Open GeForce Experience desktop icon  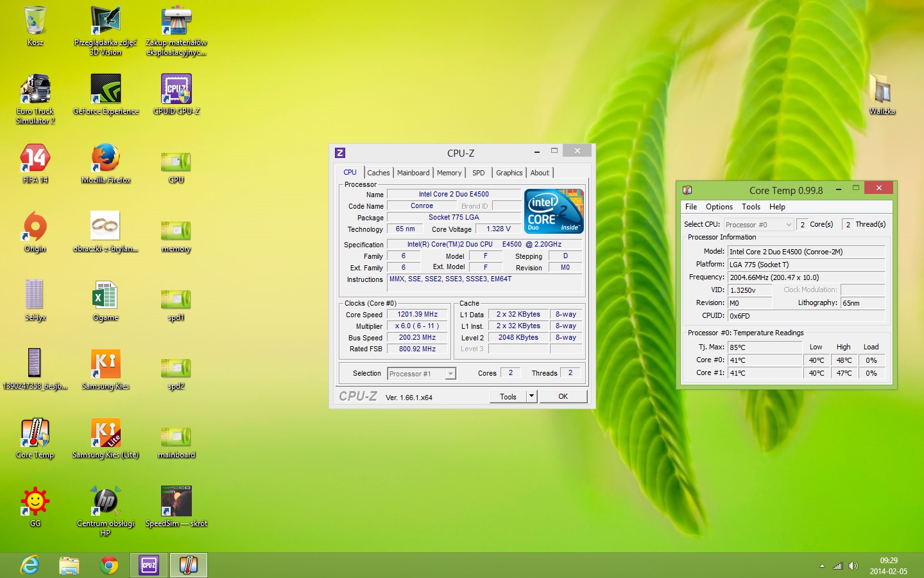coord(106,90)
